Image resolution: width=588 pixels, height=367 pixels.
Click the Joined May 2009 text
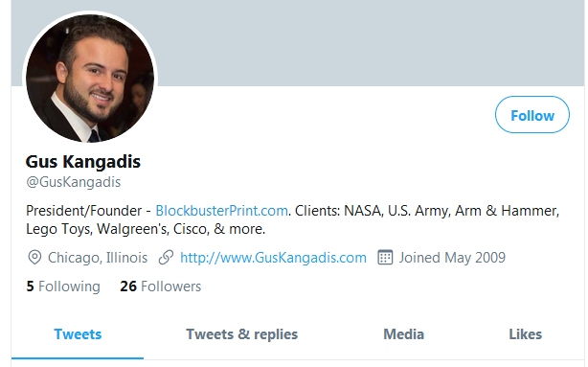(452, 258)
